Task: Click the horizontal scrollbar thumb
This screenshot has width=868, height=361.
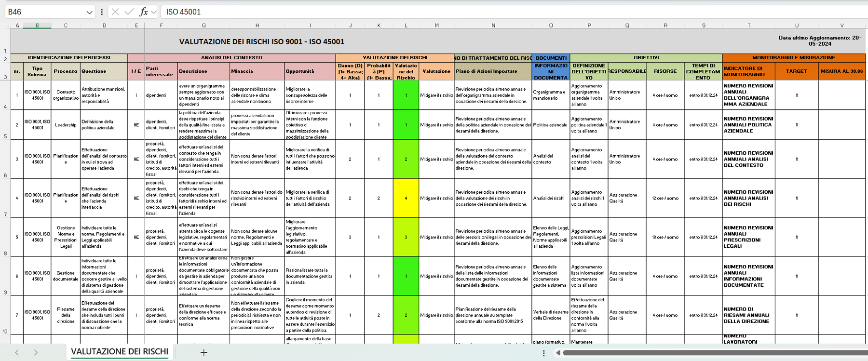Action: click(x=714, y=353)
